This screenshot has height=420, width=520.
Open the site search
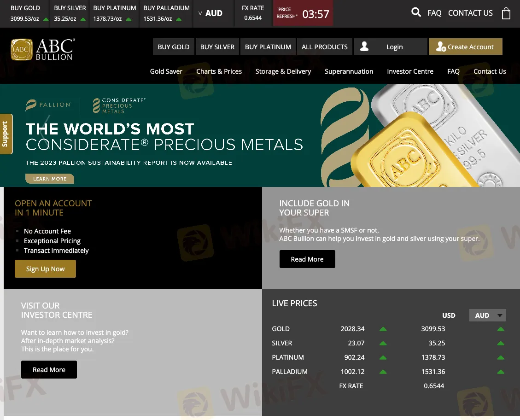[x=416, y=12]
